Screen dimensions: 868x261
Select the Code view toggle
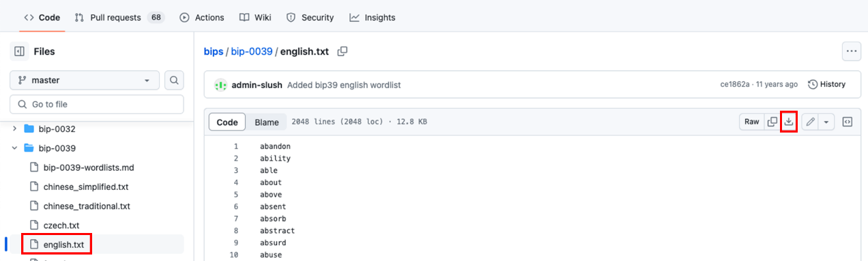[x=227, y=122]
